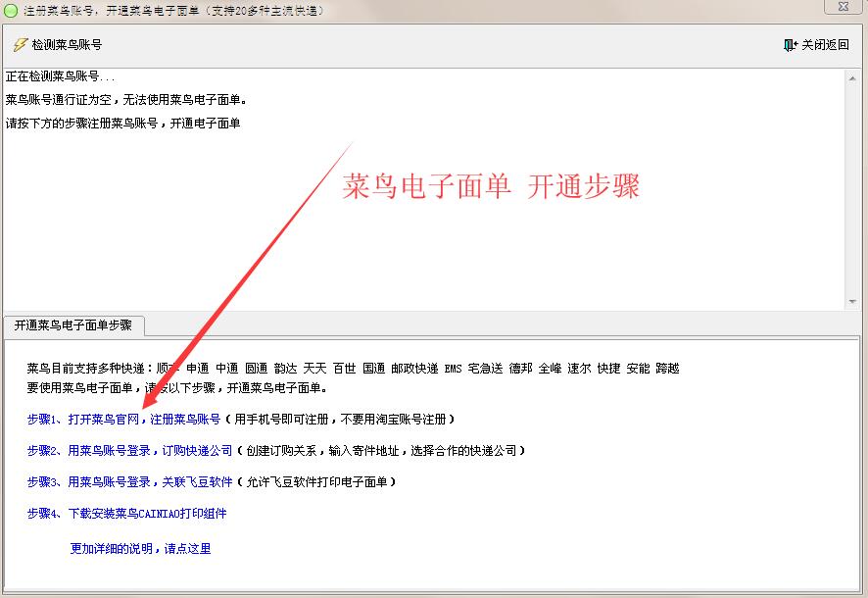Click note （用手机号即可注册，不要用淘宝账号注册）
The width and height of the screenshot is (868, 598).
pyautogui.click(x=341, y=420)
